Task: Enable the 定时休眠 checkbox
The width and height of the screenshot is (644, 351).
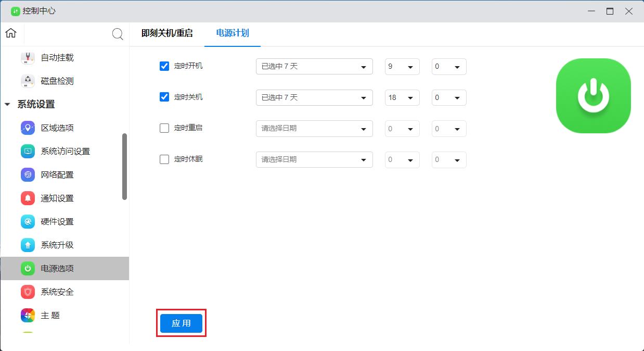Action: (164, 159)
